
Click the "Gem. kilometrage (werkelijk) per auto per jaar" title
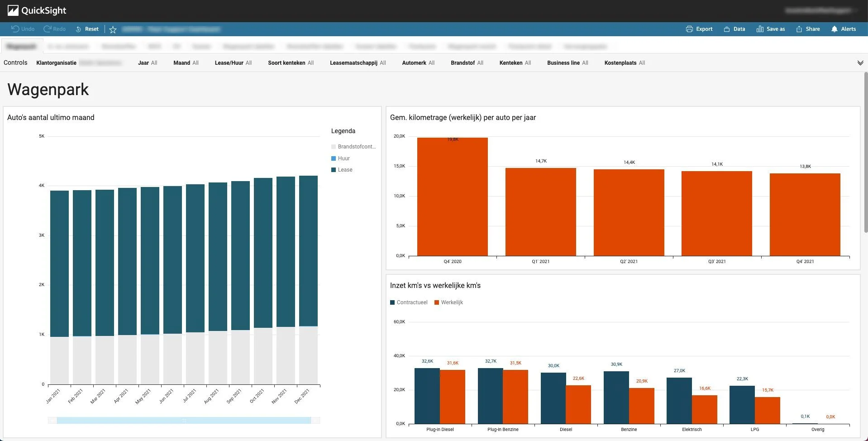coord(463,118)
